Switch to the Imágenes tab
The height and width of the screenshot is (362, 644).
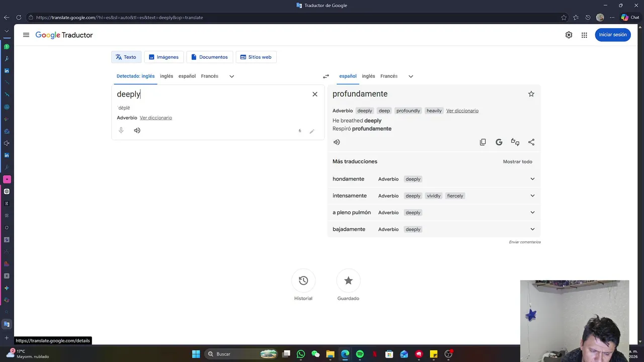click(164, 57)
